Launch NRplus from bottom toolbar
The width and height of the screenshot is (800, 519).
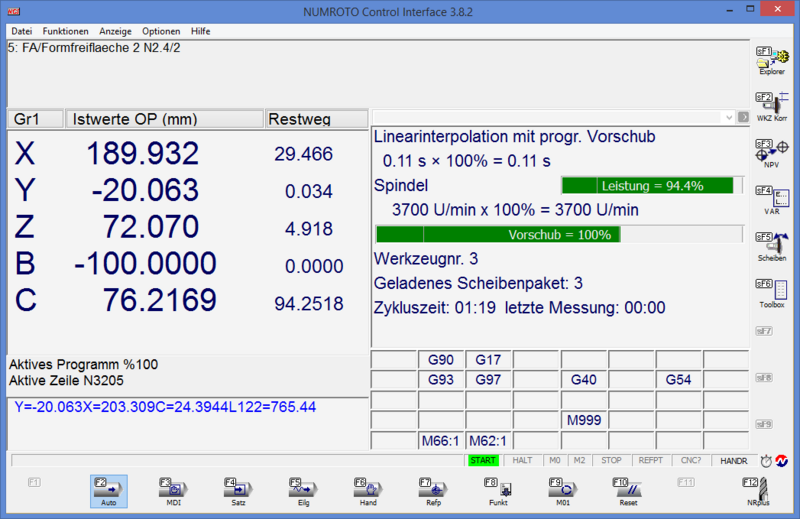758,490
